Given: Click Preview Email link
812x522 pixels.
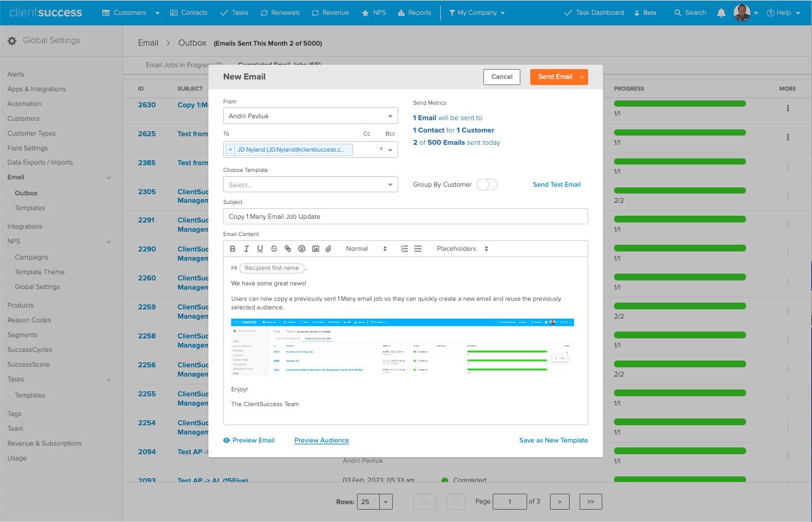Looking at the screenshot, I should click(249, 440).
